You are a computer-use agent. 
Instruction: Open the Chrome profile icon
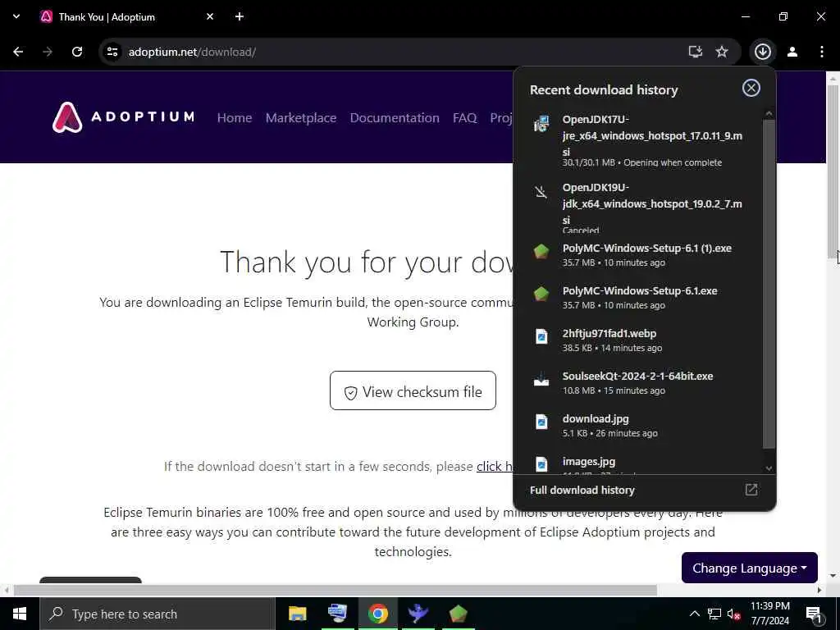(792, 52)
